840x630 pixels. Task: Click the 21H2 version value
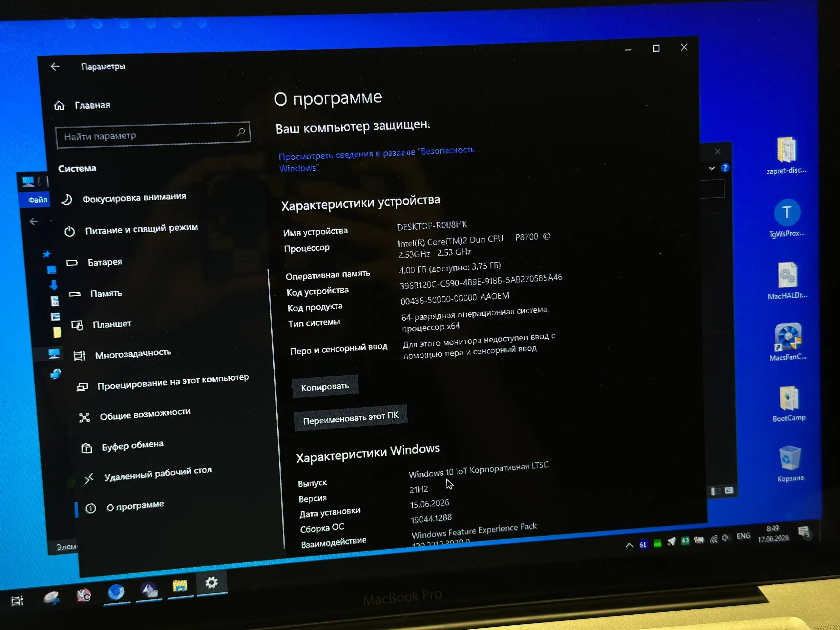click(418, 490)
